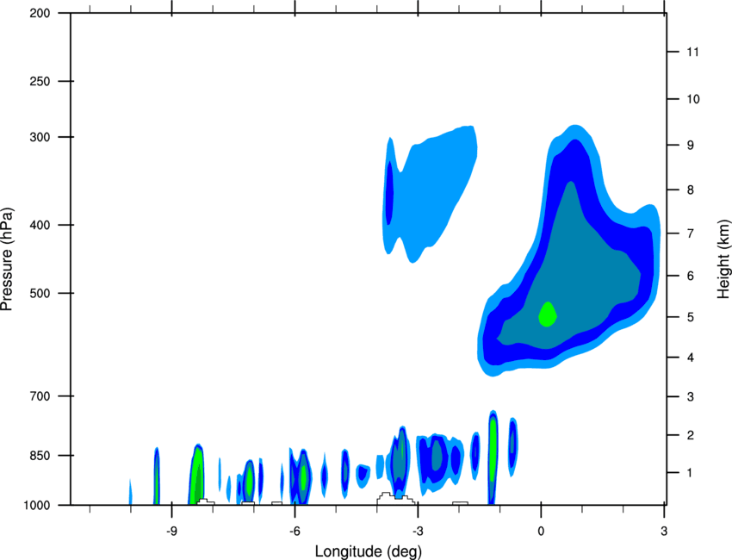Click the 'Height (km)' axis title
Screen dimensions: 732x560
point(723,258)
